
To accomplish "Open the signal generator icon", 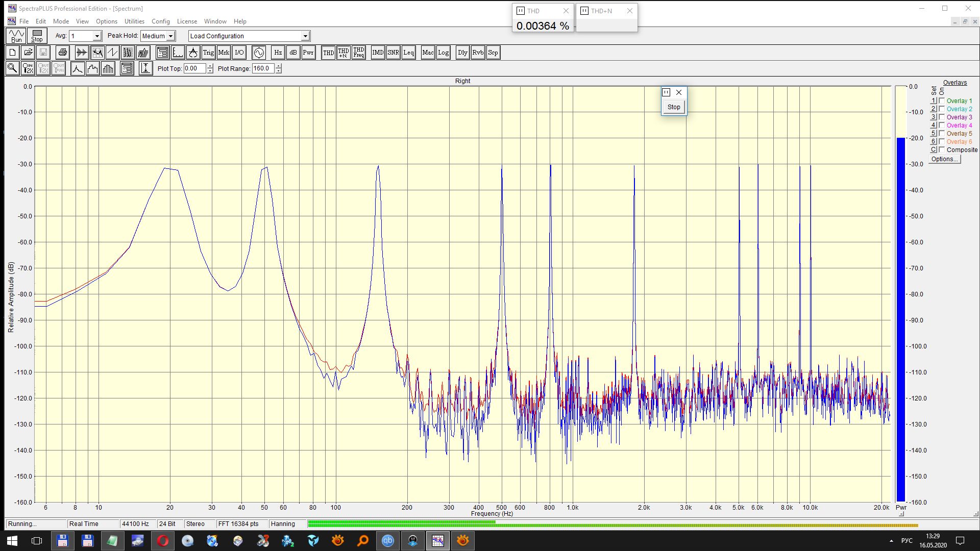I will pyautogui.click(x=259, y=53).
